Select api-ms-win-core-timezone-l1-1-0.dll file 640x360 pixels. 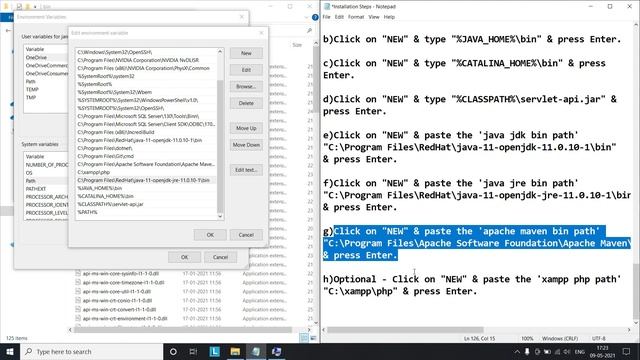point(124,282)
